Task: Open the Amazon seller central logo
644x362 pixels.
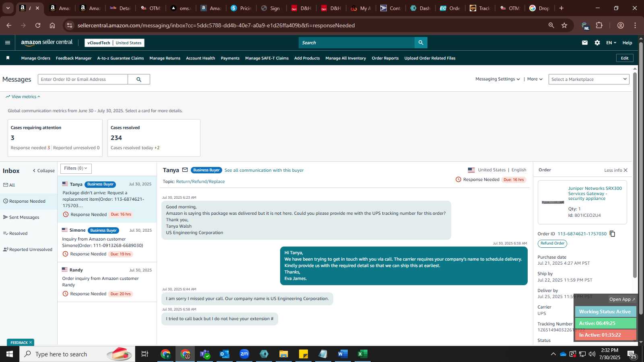Action: coord(47,43)
